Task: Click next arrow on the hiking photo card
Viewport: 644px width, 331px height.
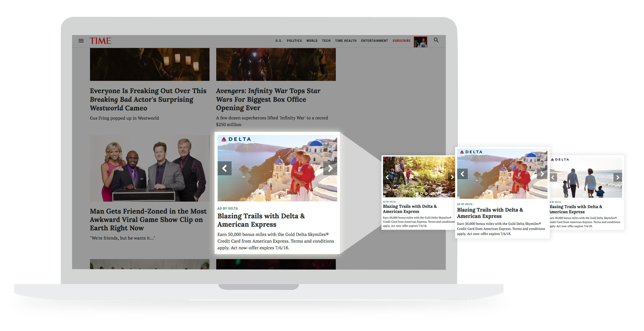Action: (452, 177)
